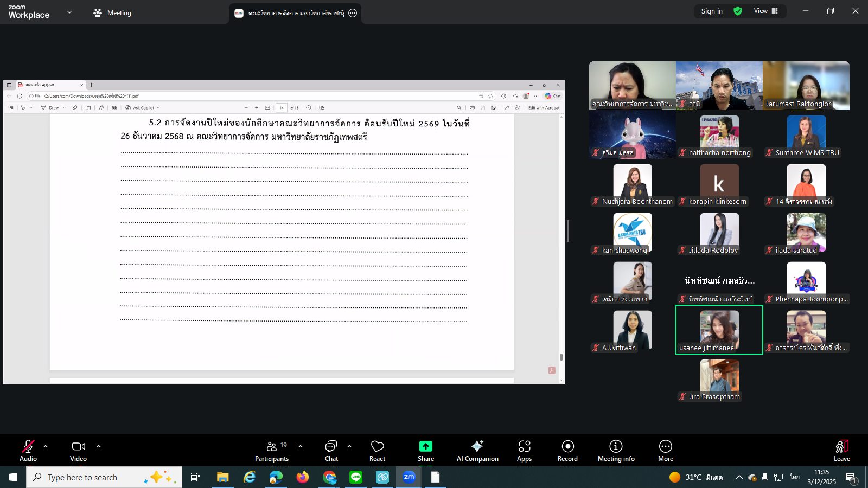Open the Participants panel
This screenshot has width=868, height=488.
pyautogui.click(x=272, y=451)
